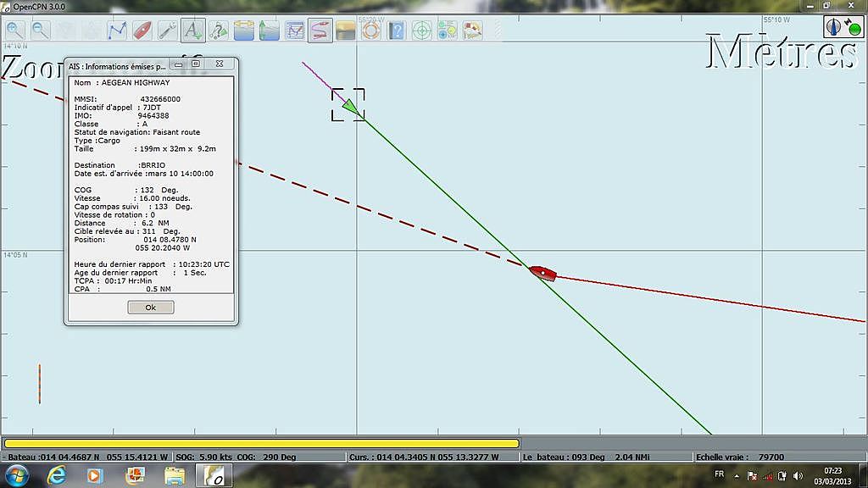Toggle Auto Follow red boat icon
Image resolution: width=868 pixels, height=488 pixels.
142,30
